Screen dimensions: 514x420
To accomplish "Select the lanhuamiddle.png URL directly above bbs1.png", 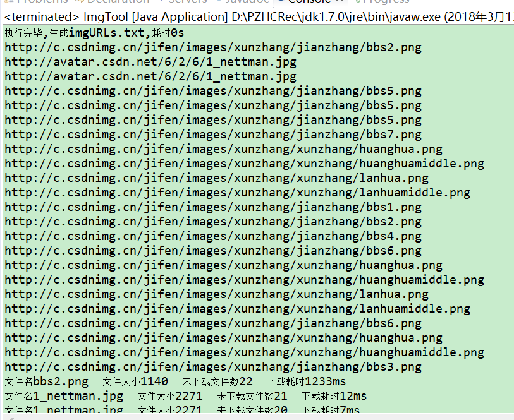I will coord(237,193).
